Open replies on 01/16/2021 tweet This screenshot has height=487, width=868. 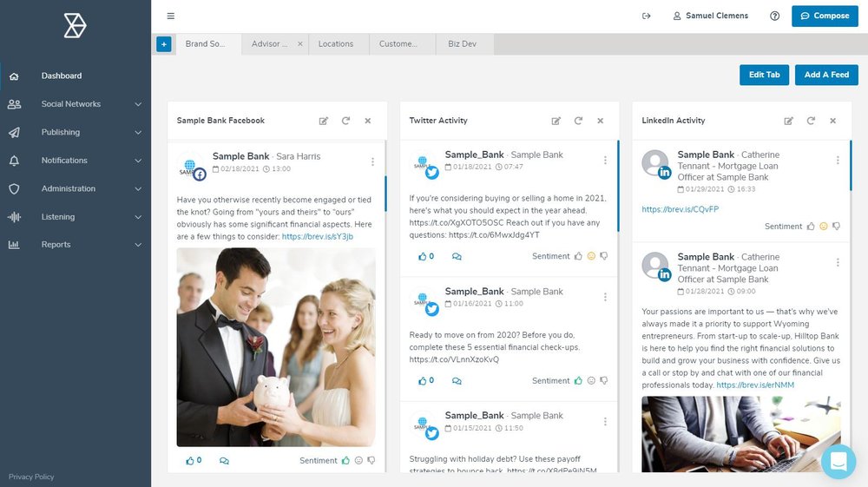(457, 381)
